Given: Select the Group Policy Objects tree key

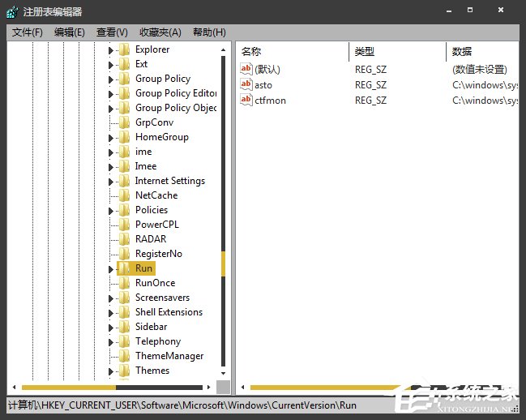Looking at the screenshot, I should point(176,108).
